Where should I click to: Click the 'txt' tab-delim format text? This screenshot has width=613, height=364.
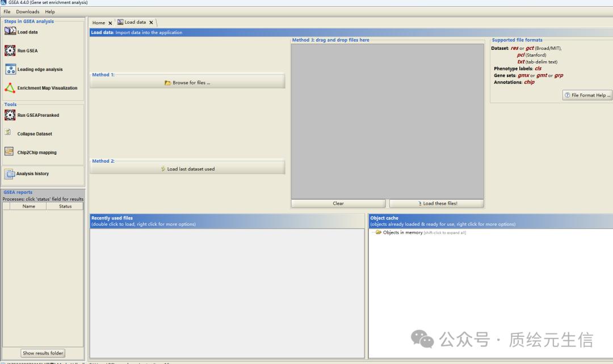coord(520,62)
